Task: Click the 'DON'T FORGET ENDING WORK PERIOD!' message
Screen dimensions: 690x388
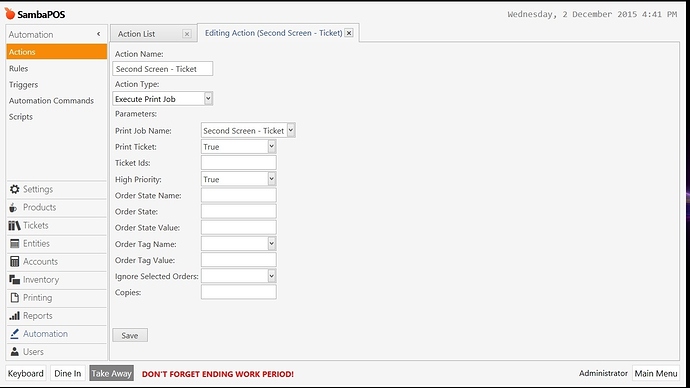Action: (217, 374)
